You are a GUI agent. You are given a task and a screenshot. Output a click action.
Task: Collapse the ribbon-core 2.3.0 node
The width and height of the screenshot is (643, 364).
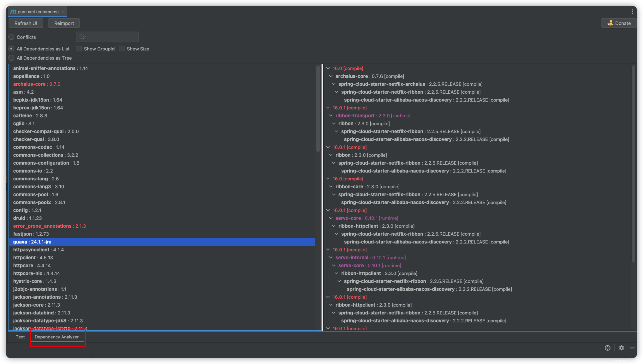[x=331, y=187]
